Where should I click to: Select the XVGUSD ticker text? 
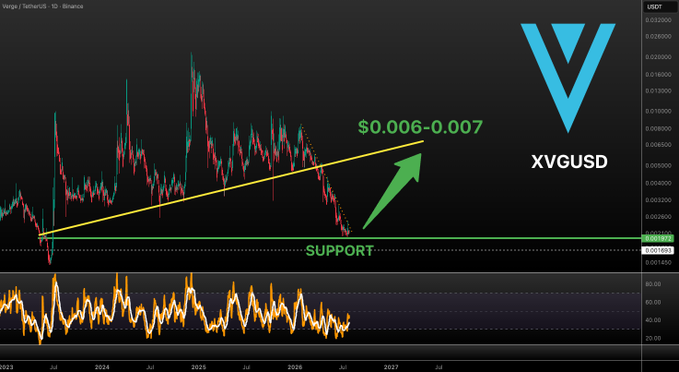click(569, 162)
